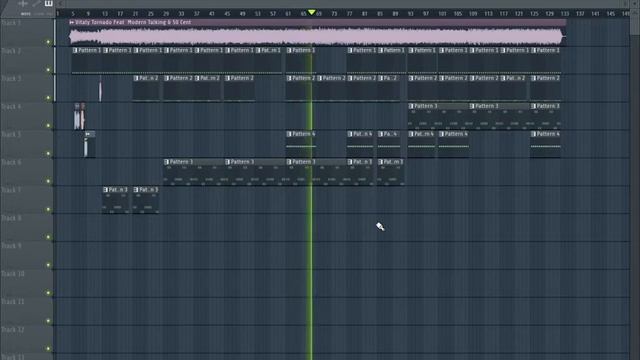Click the clip icon of Pattern 4 at bar 61
This screenshot has width=640, height=360.
pyautogui.click(x=289, y=134)
